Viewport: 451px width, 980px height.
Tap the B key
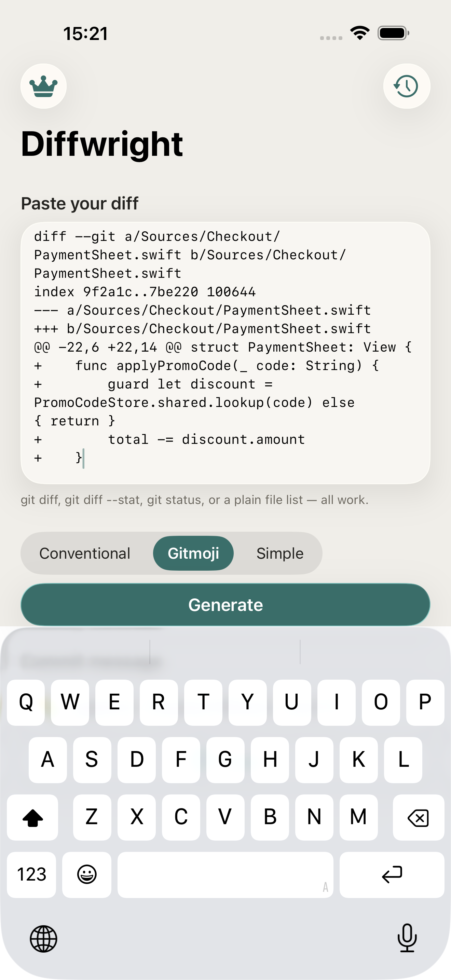(270, 817)
